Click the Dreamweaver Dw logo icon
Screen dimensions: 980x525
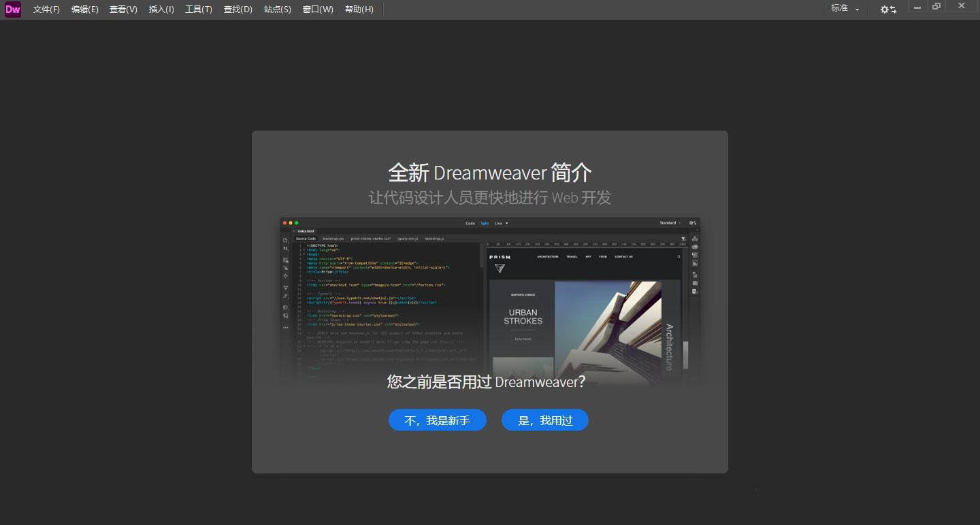point(13,10)
